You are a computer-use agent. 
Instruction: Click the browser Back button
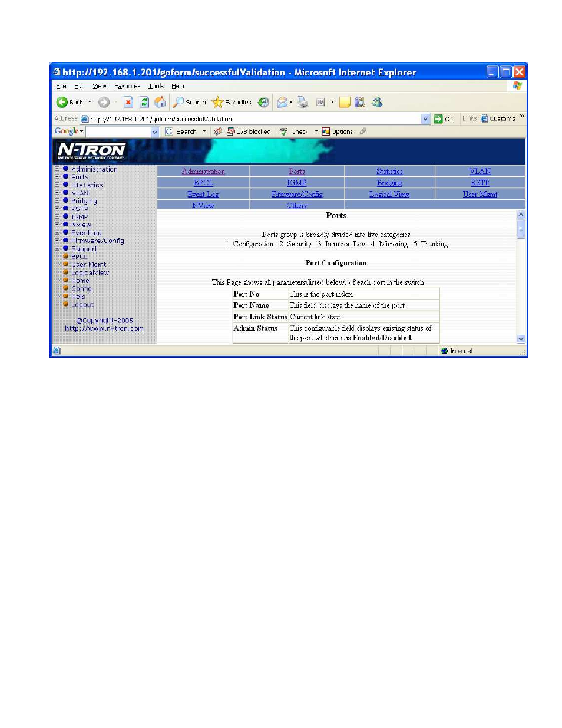pyautogui.click(x=70, y=102)
